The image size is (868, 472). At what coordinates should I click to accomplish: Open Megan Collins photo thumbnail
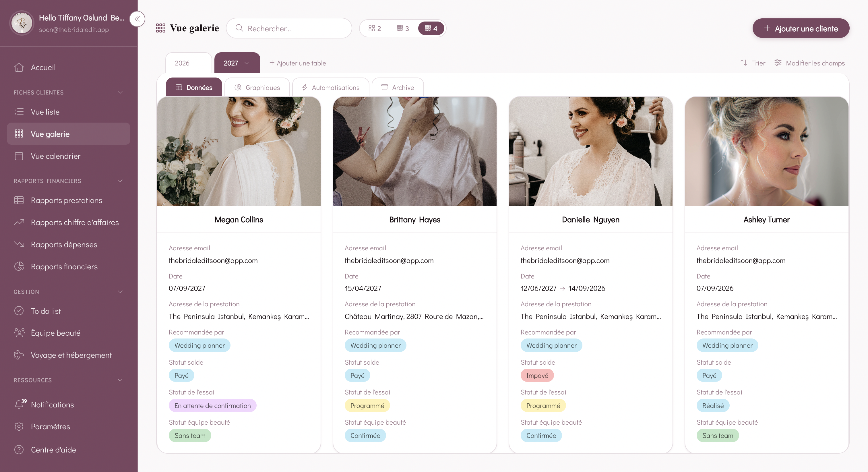(239, 151)
